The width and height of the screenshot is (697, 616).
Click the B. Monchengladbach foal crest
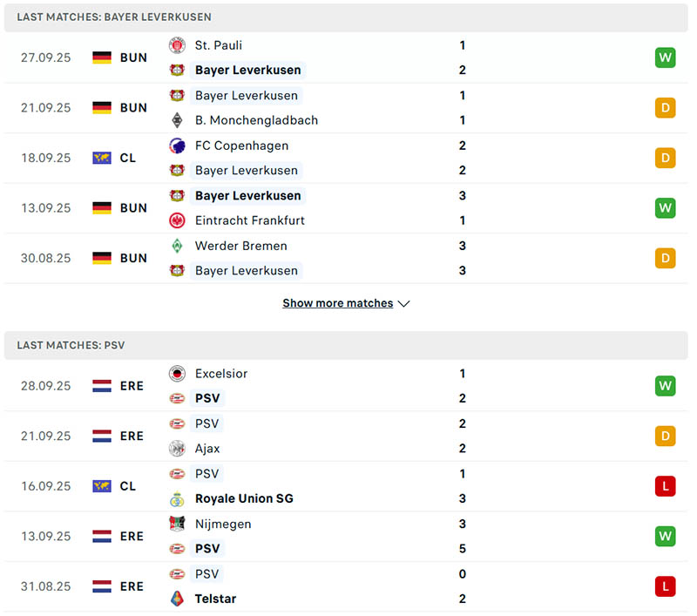click(177, 120)
